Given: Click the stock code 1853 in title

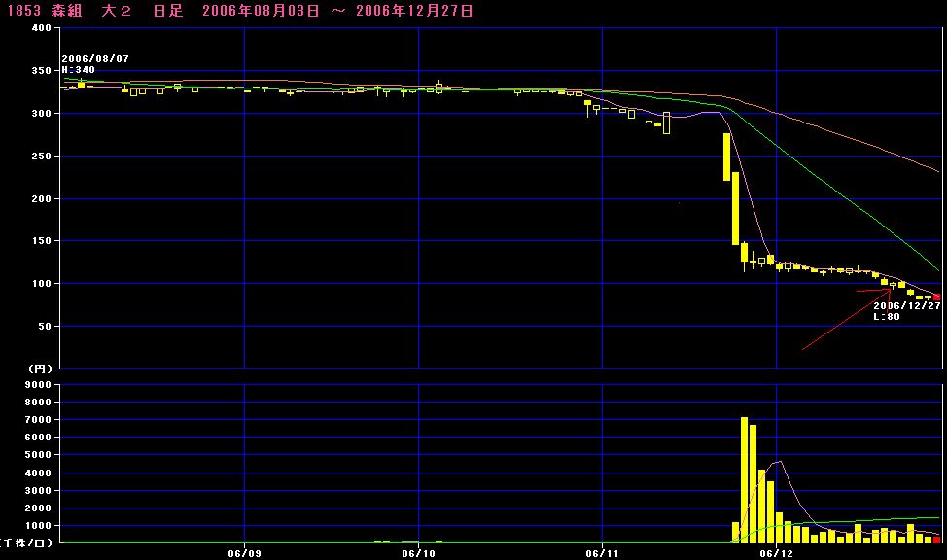Looking at the screenshot, I should (x=24, y=11).
